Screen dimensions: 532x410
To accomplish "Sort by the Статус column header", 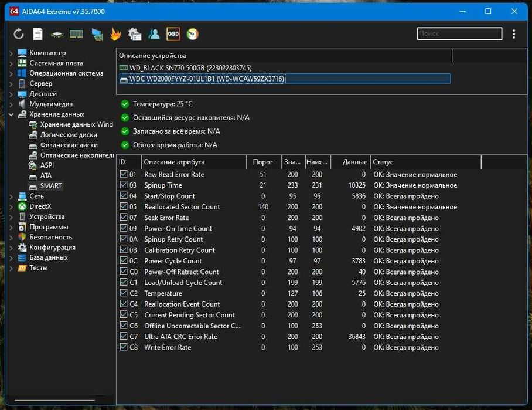I will 426,162.
